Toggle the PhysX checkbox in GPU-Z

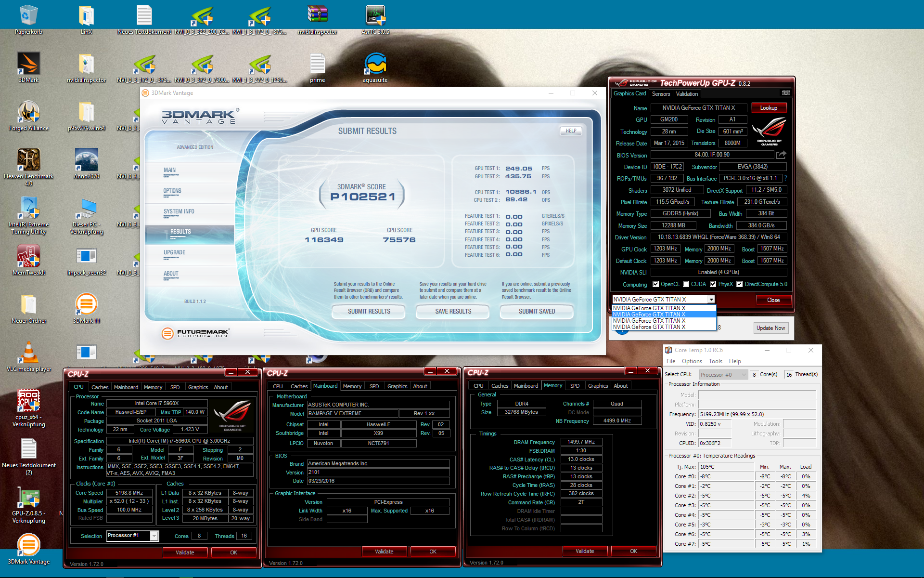point(713,284)
